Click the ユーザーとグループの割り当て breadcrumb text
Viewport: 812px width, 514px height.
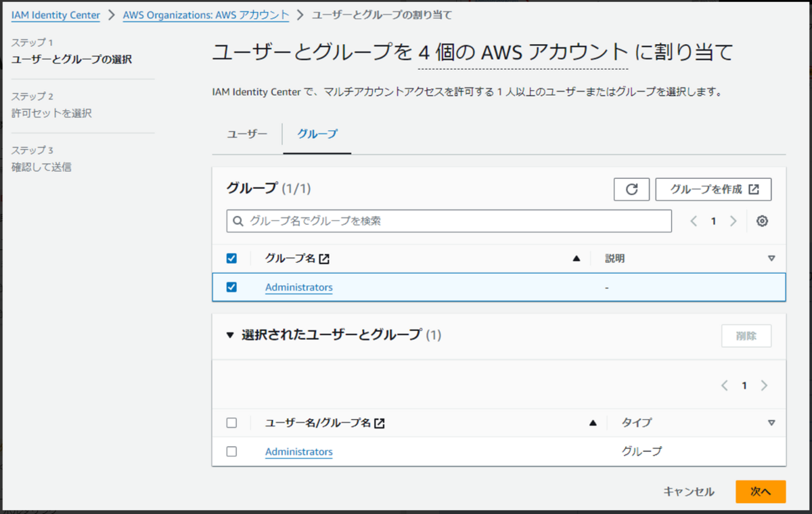[x=381, y=15]
